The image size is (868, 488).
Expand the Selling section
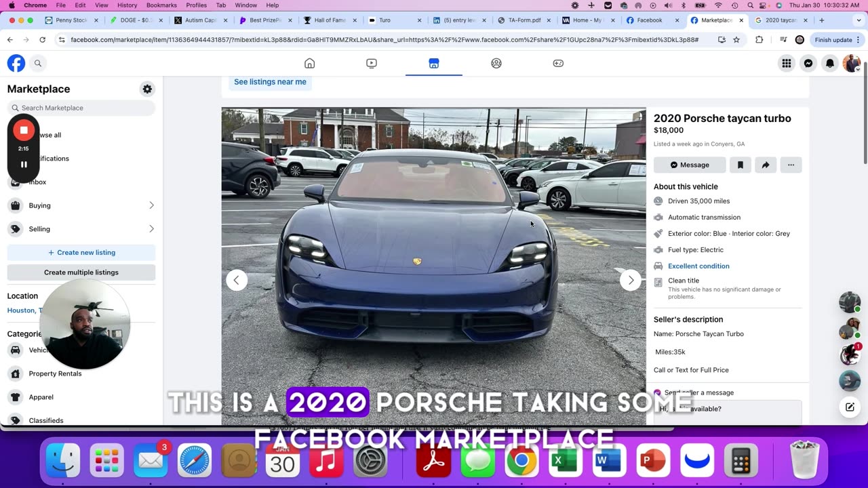point(81,229)
